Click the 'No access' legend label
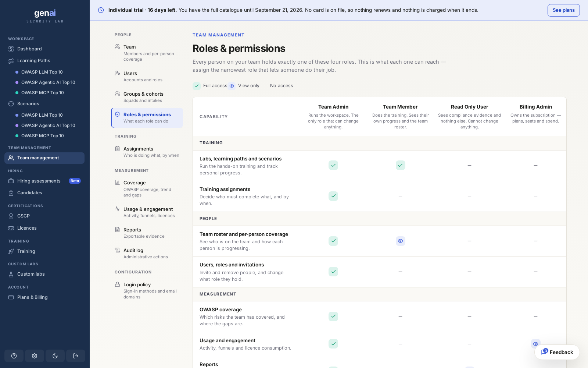The image size is (588, 368). pos(282,86)
